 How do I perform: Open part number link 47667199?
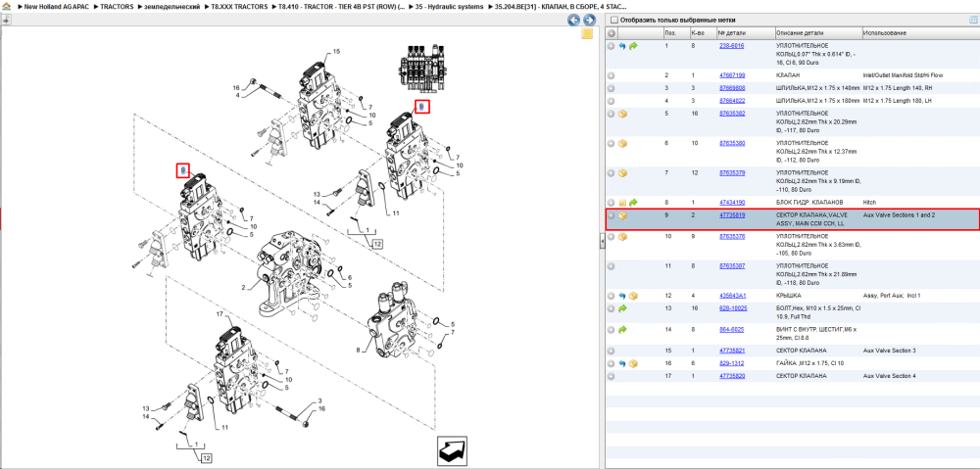coord(732,75)
